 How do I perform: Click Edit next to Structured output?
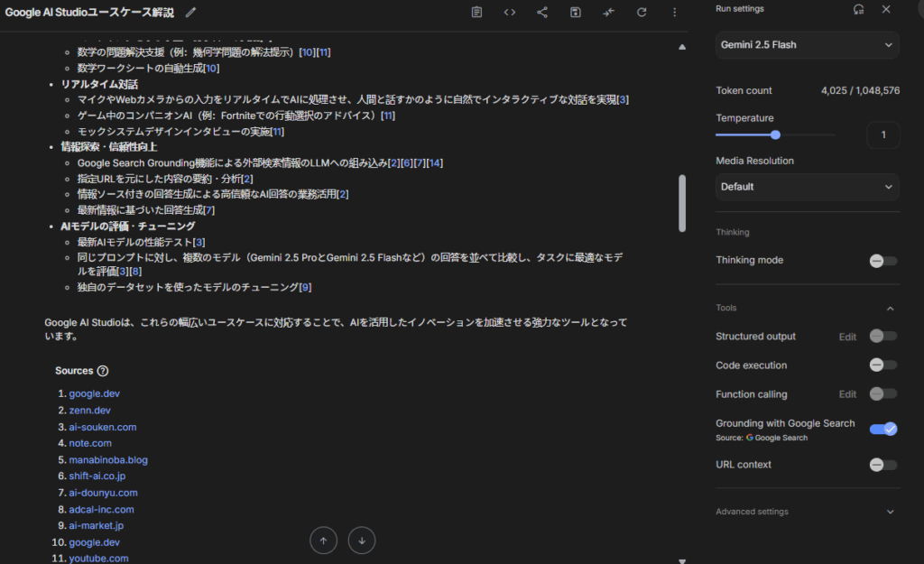(847, 337)
